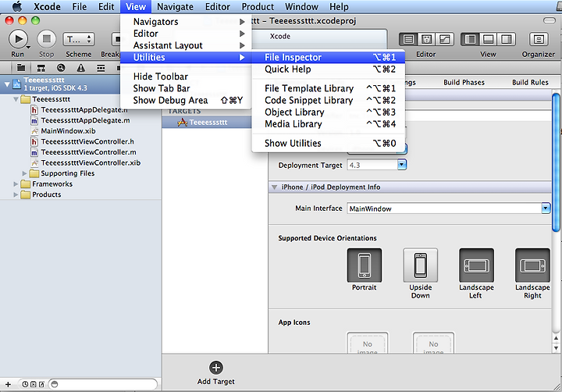The height and width of the screenshot is (392, 562).
Task: Choose Show Tab Bar menu item
Action: click(186, 88)
